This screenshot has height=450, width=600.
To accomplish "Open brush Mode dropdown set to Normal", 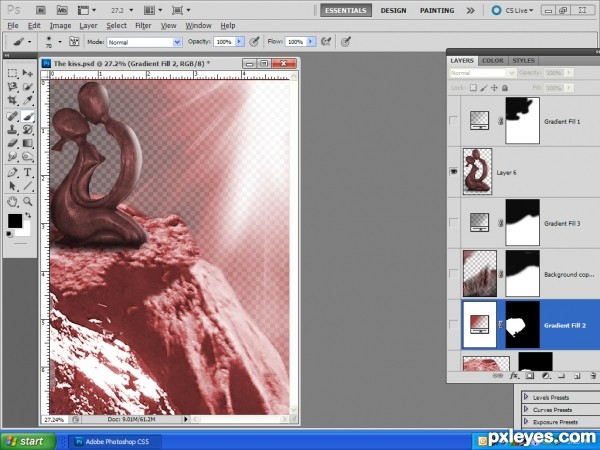I will coord(144,42).
